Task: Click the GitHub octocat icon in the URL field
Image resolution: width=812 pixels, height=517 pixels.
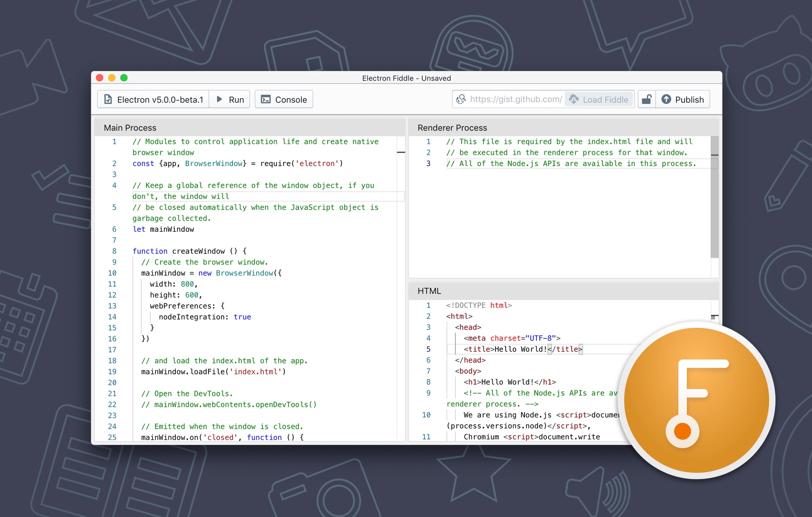Action: coord(461,99)
